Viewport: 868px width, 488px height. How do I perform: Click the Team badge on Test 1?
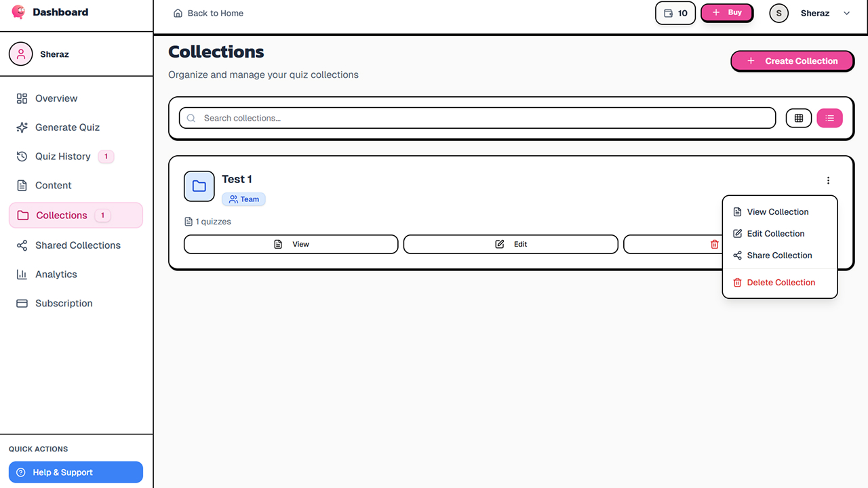pyautogui.click(x=244, y=199)
